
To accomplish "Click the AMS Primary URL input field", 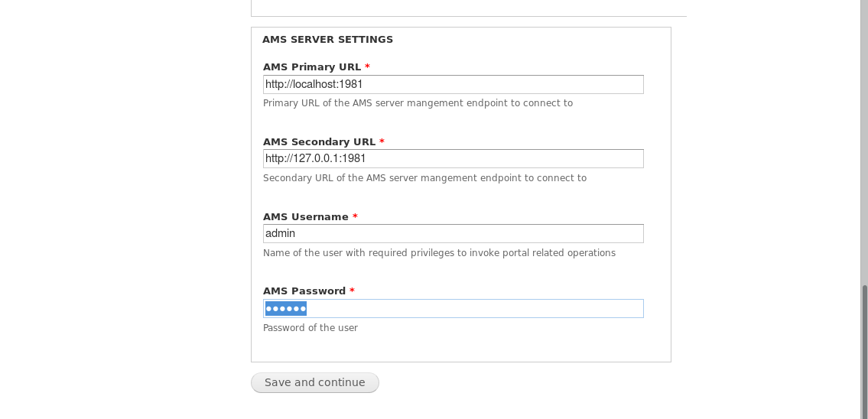I will (453, 84).
